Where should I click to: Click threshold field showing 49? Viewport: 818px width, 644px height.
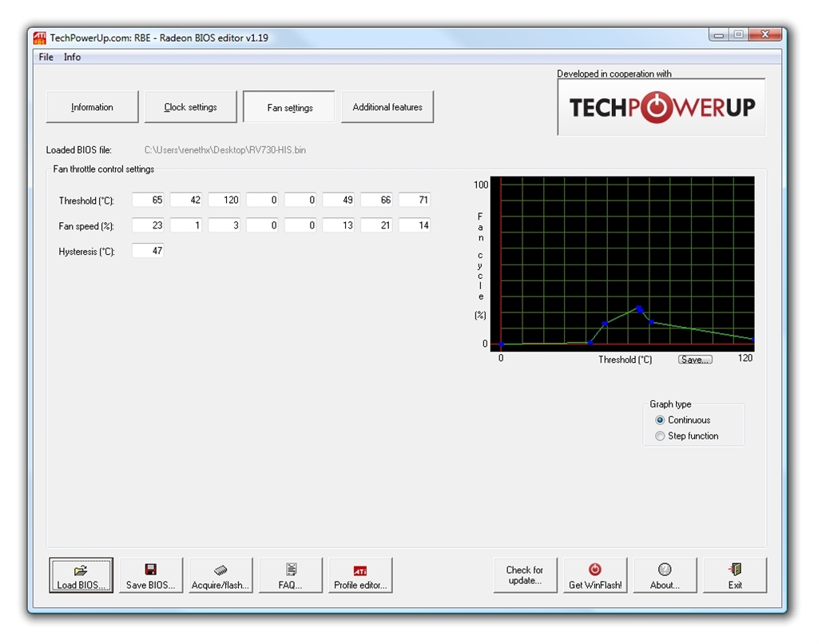pos(339,200)
